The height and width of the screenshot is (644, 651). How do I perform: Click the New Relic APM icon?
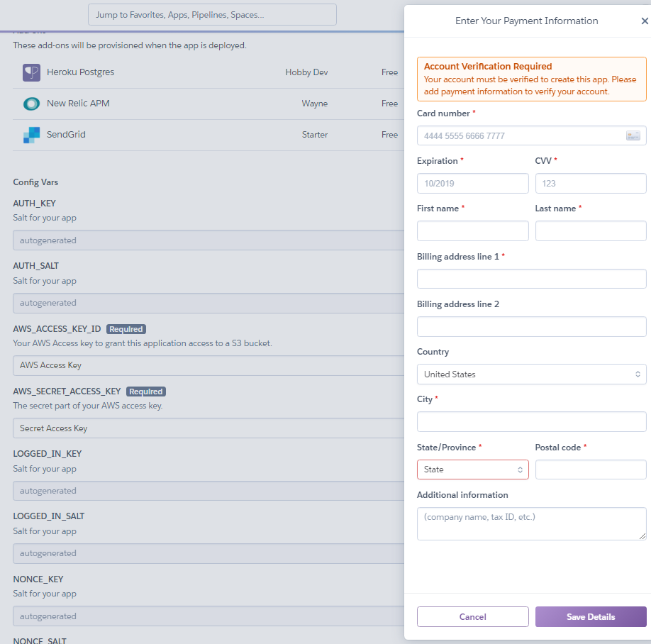pos(31,104)
